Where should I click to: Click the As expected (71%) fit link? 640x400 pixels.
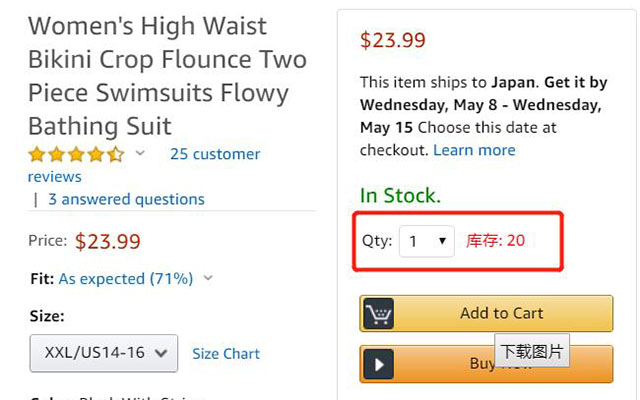(126, 278)
